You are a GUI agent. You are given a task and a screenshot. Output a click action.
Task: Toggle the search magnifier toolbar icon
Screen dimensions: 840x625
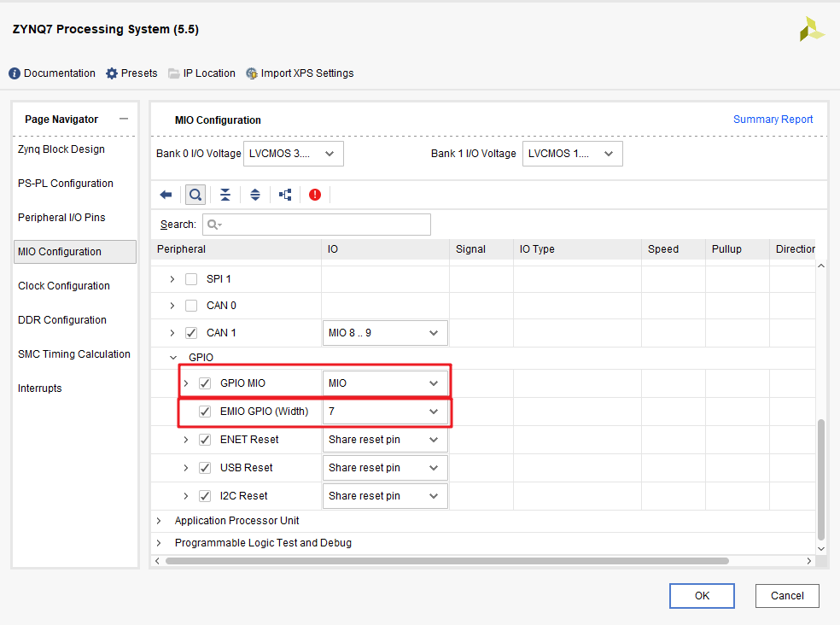(195, 195)
